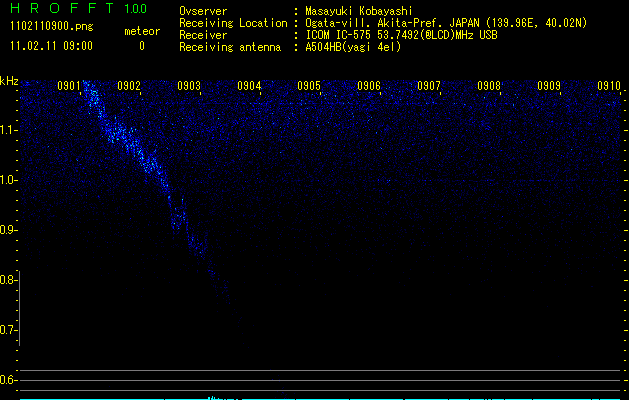This screenshot has height=400, width=629.
Task: Click the 1.1 kHz axis label
Action: click(x=8, y=130)
